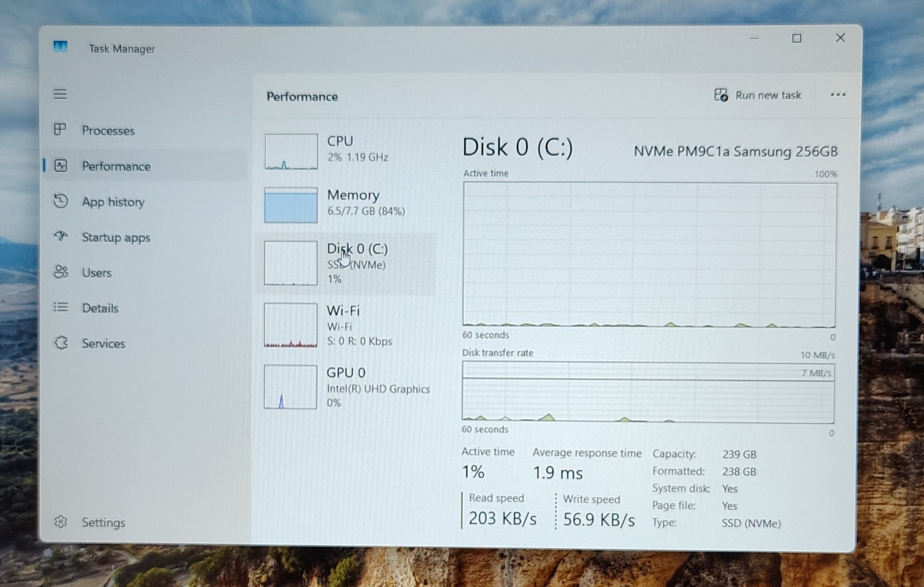The height and width of the screenshot is (587, 924).
Task: Open the Services puzzle icon
Action: click(61, 343)
